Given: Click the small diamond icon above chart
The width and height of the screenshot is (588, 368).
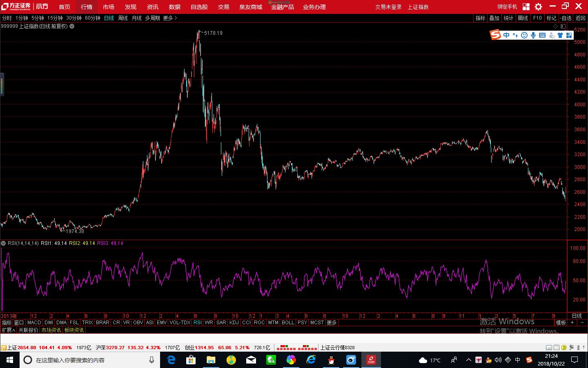Looking at the screenshot, I should pos(555,26).
